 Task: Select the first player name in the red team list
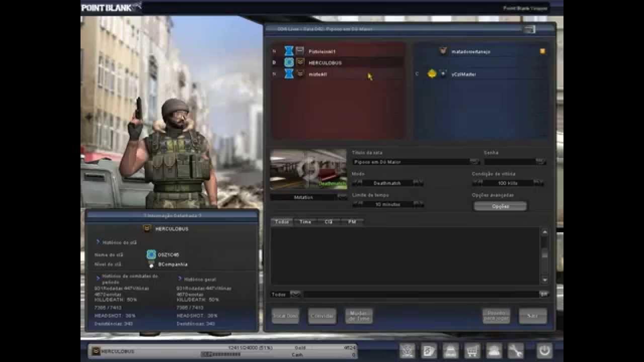(x=322, y=51)
